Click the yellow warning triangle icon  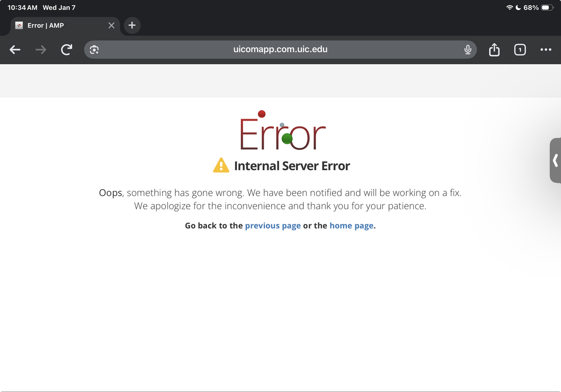(221, 165)
